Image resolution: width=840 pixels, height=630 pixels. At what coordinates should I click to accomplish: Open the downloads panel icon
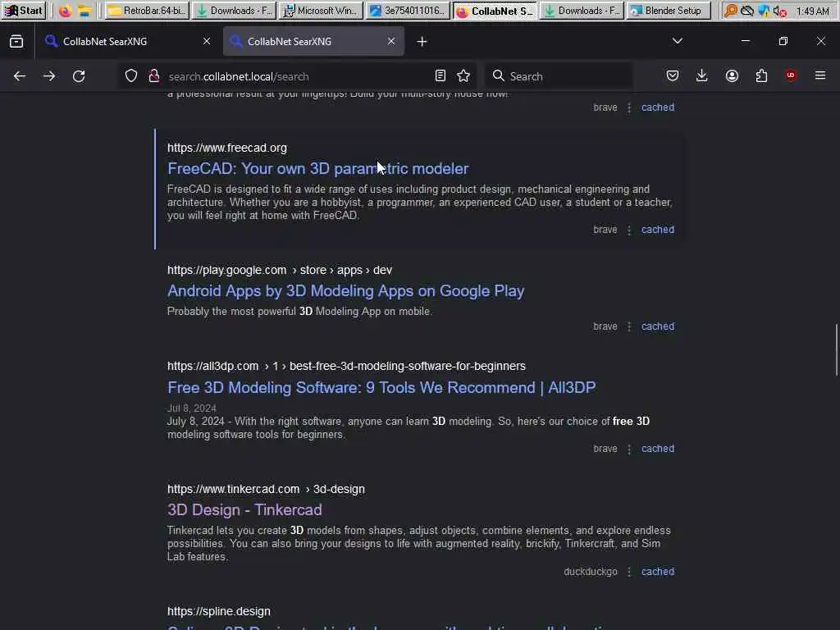point(702,76)
